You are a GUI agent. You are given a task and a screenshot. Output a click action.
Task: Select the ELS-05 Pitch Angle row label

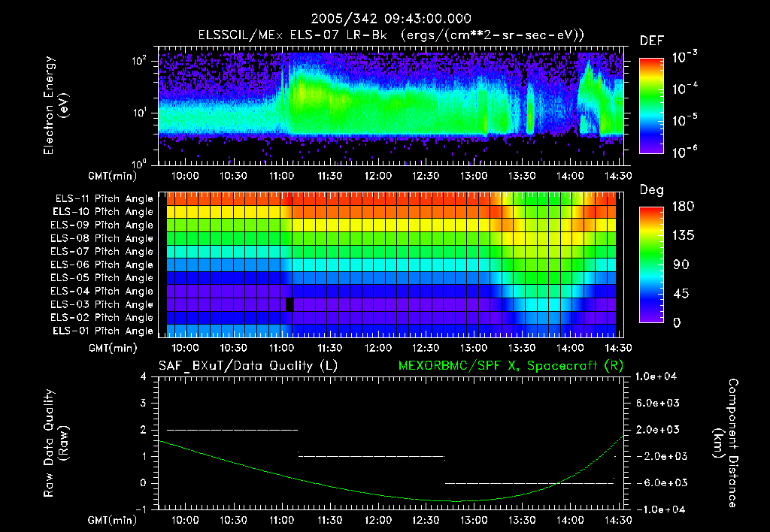(102, 278)
